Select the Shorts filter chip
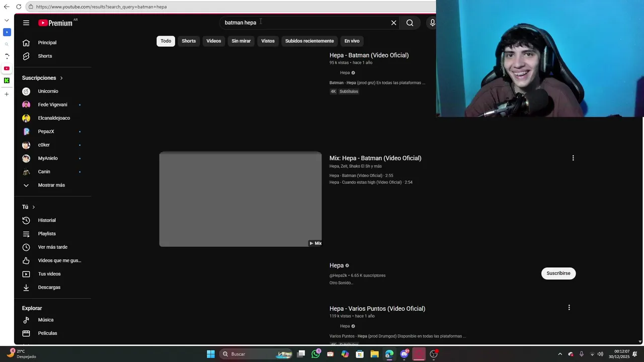This screenshot has height=362, width=644. 189,41
